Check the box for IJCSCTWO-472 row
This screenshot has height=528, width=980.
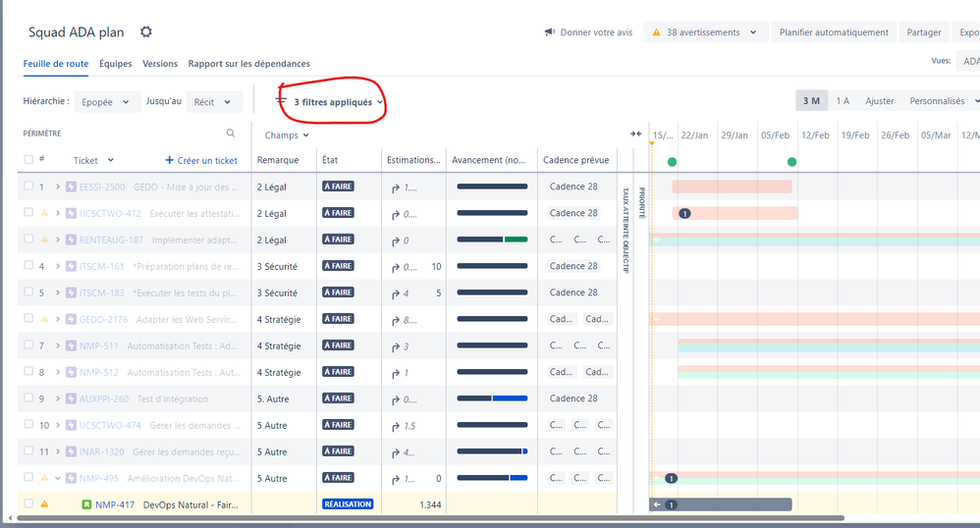[28, 212]
